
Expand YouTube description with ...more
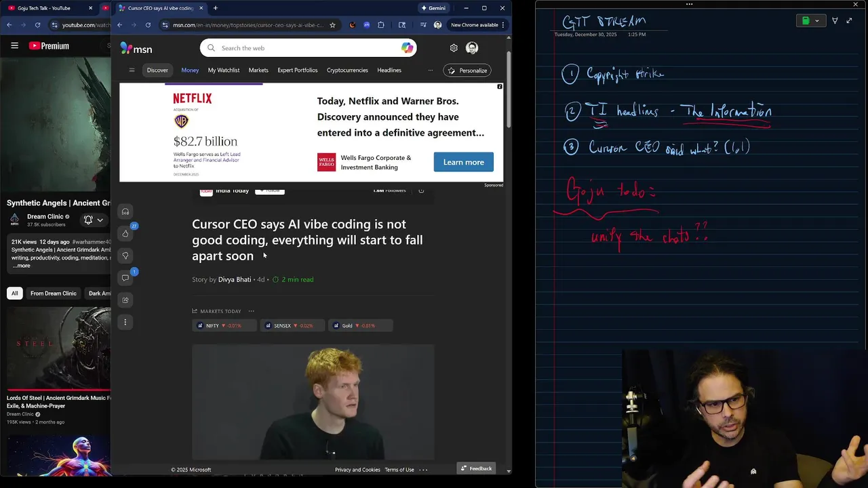[x=22, y=266]
